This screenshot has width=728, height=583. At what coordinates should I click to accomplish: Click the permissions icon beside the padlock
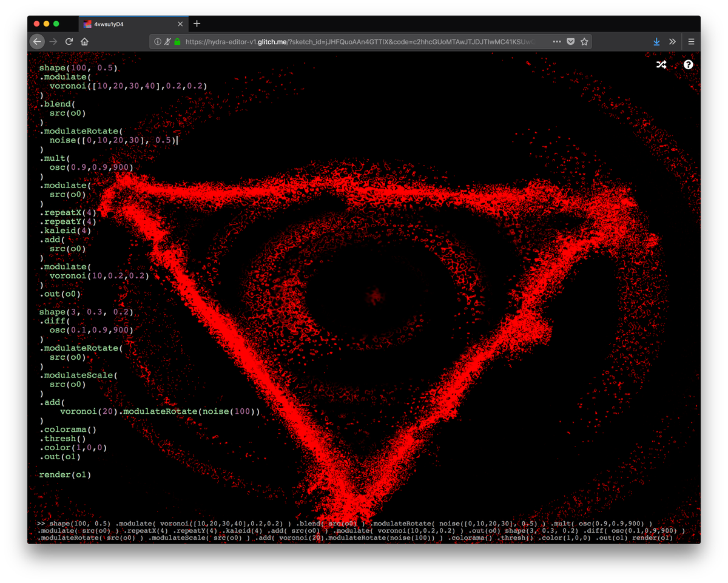(167, 42)
